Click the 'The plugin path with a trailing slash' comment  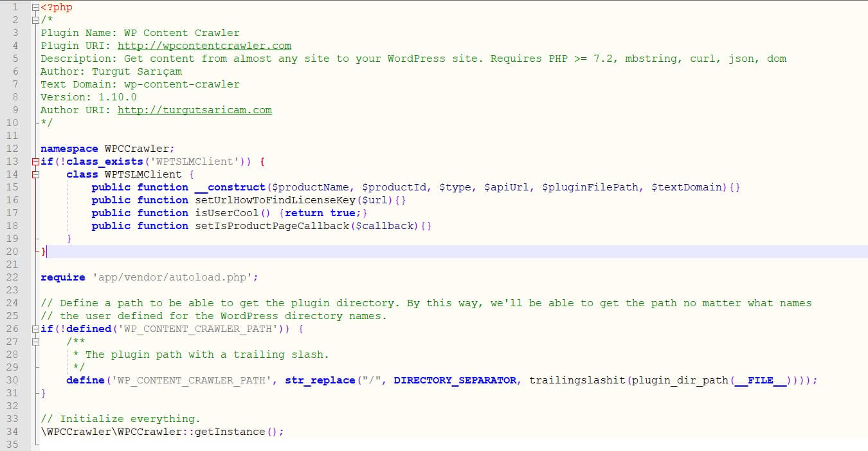[204, 354]
